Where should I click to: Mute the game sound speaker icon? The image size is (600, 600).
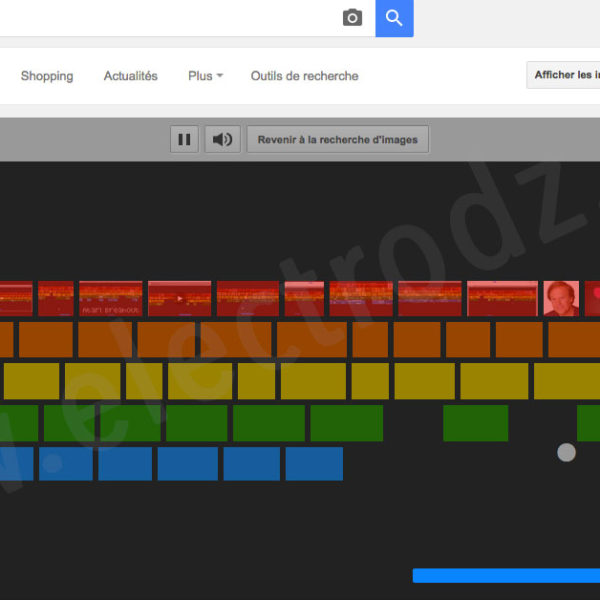[x=223, y=139]
